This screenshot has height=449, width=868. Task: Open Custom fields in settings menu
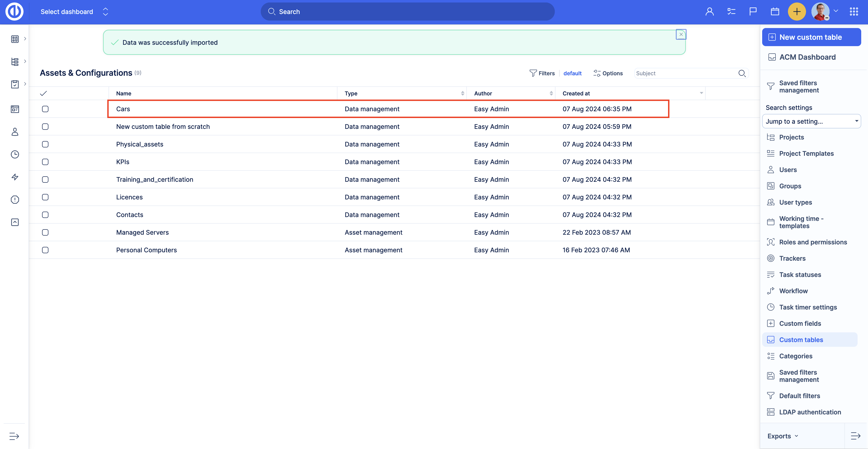point(800,323)
